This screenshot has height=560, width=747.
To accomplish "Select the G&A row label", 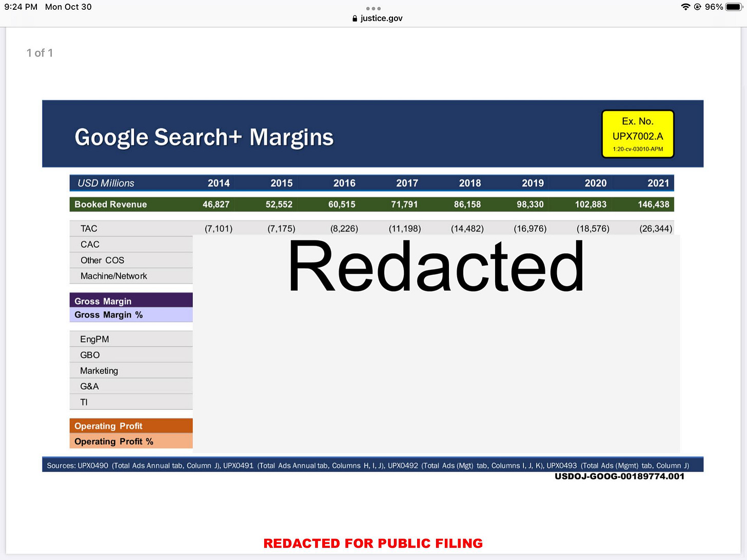I will tap(89, 387).
